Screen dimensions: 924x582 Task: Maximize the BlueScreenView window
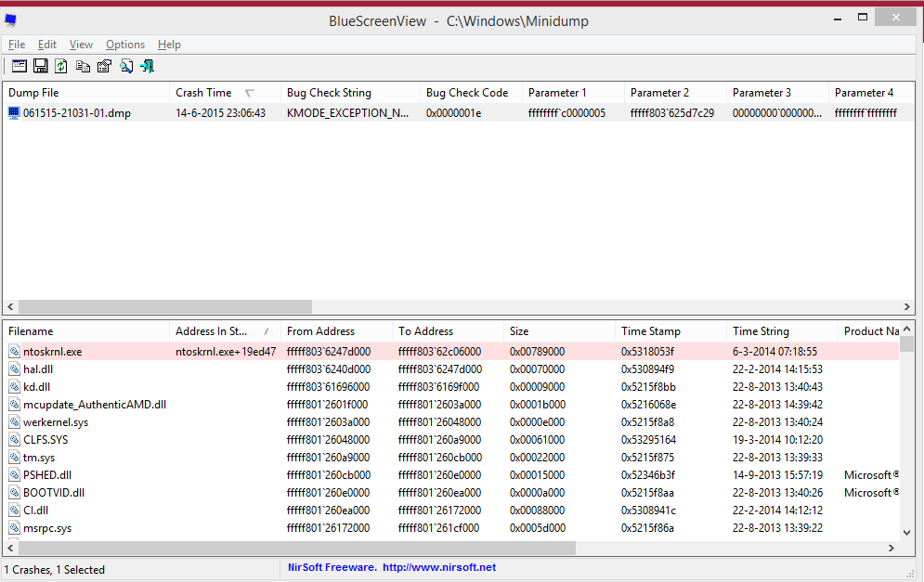point(863,18)
